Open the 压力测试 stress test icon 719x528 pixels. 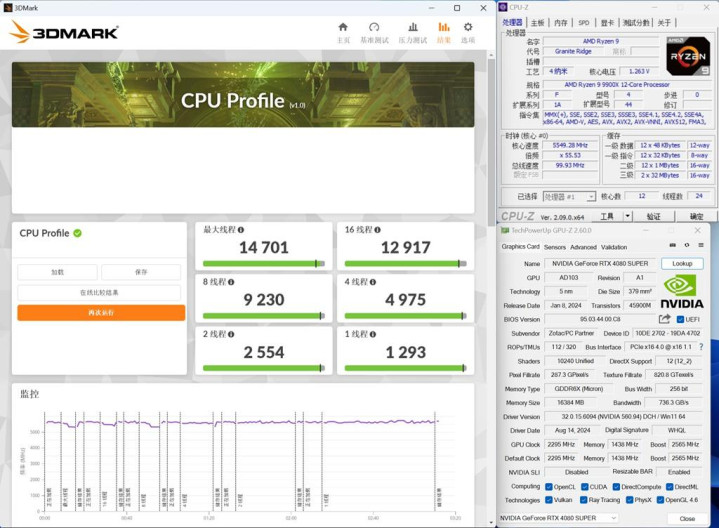coord(413,27)
